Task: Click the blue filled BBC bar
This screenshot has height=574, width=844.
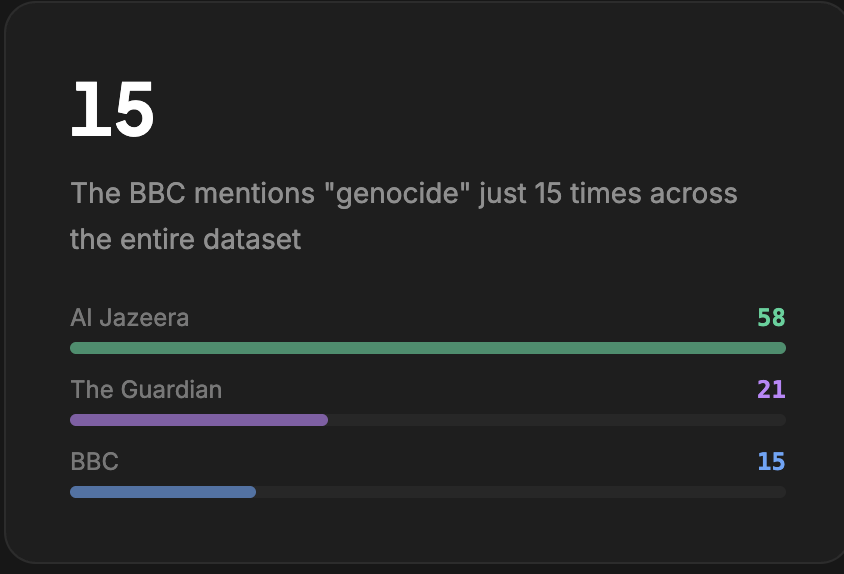Action: pos(162,492)
